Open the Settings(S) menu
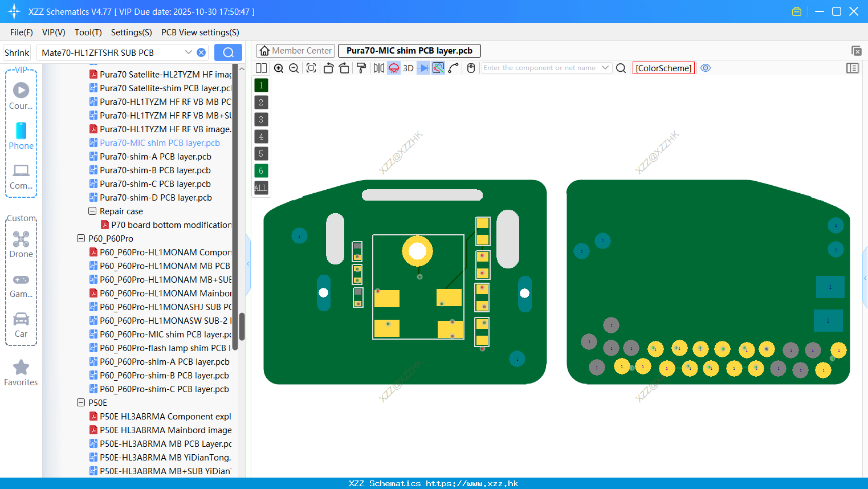This screenshot has height=489, width=868. (132, 32)
